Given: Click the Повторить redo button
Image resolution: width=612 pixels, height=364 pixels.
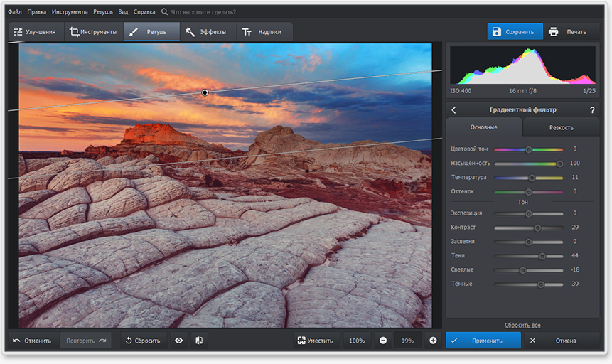Looking at the screenshot, I should pyautogui.click(x=86, y=341).
